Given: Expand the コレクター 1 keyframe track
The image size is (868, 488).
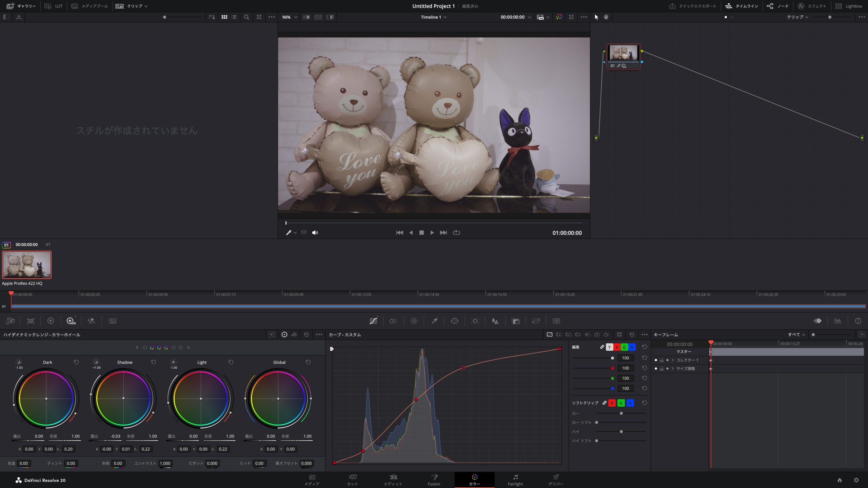Looking at the screenshot, I should pyautogui.click(x=673, y=360).
